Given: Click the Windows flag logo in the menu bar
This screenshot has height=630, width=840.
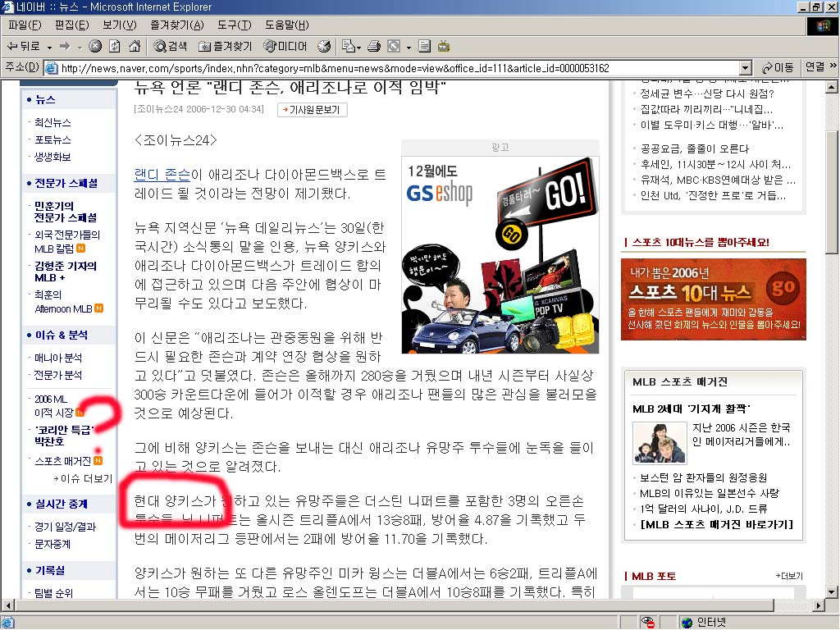Looking at the screenshot, I should [822, 26].
